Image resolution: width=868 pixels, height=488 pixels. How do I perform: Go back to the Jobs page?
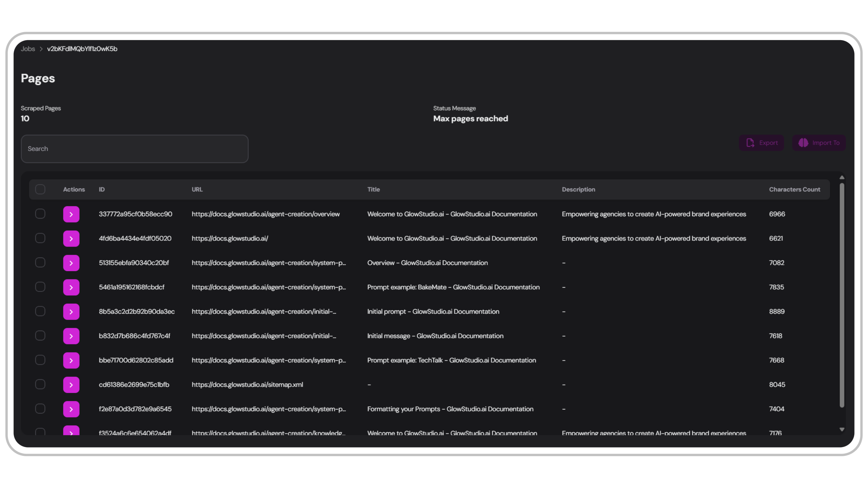pos(28,49)
